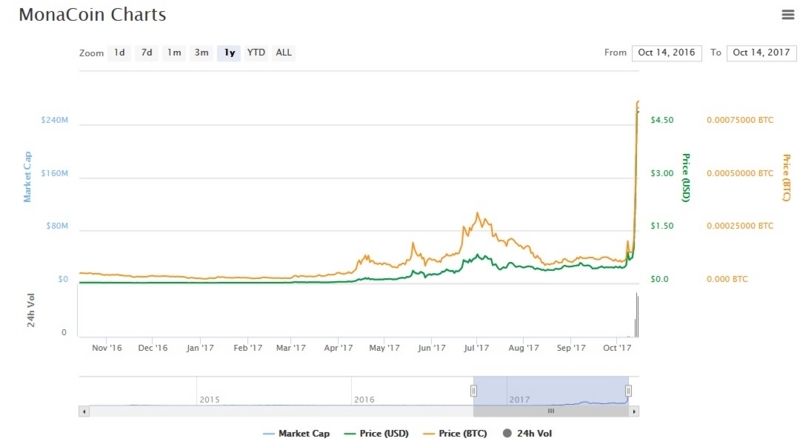The height and width of the screenshot is (444, 800).
Task: Click the navigator right range handle
Action: [629, 391]
